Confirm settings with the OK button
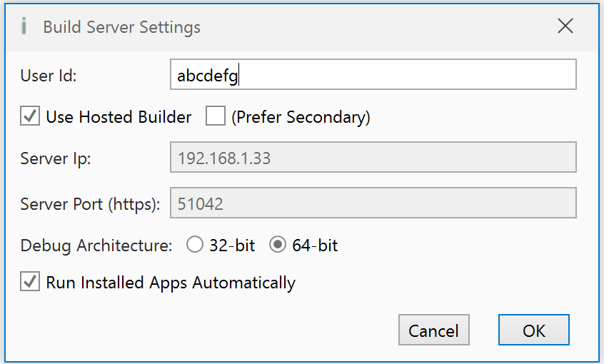The height and width of the screenshot is (364, 604). (x=534, y=330)
